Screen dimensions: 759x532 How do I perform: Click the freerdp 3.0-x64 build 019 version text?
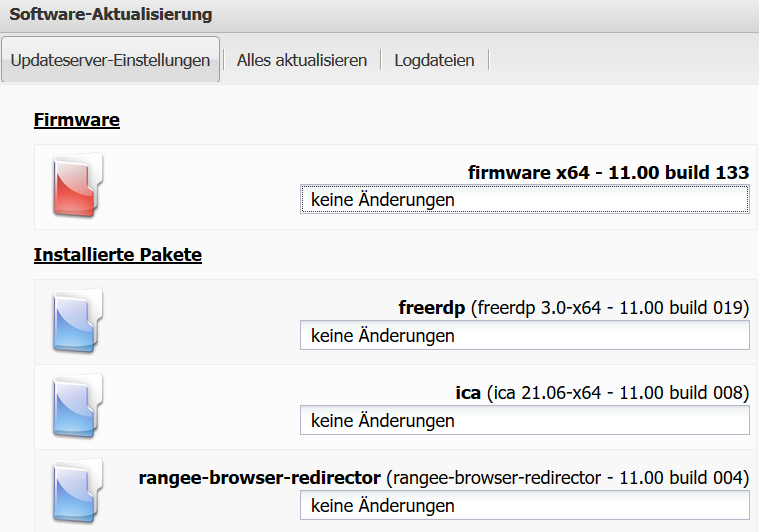[x=610, y=308]
